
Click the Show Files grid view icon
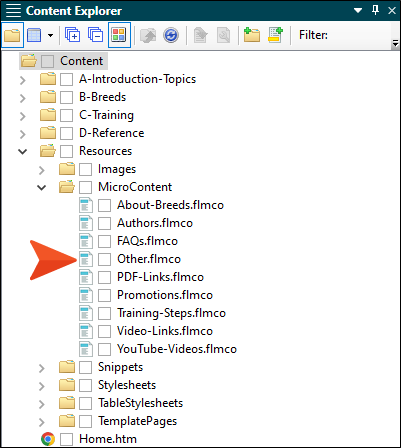tap(34, 35)
